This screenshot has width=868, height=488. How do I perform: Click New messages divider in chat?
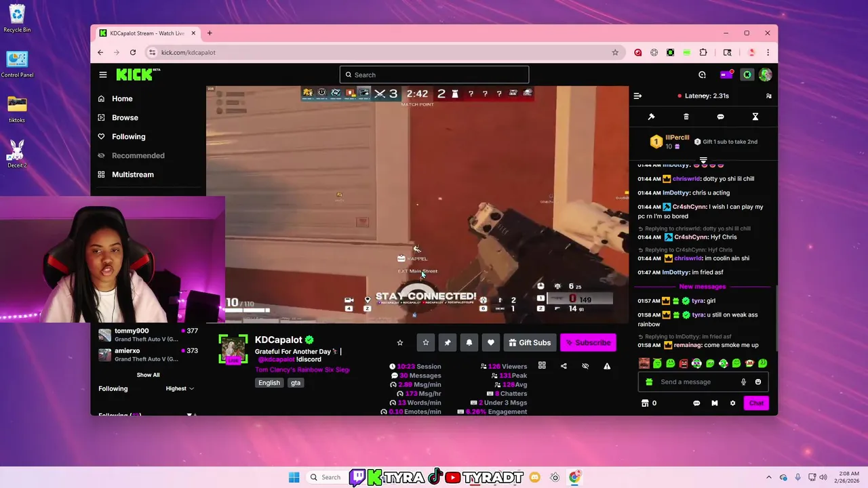pos(703,287)
